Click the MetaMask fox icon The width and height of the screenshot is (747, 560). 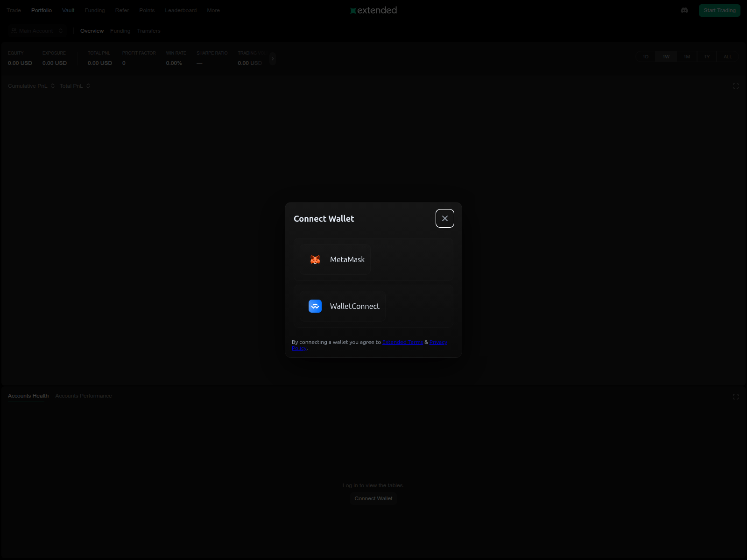point(315,259)
